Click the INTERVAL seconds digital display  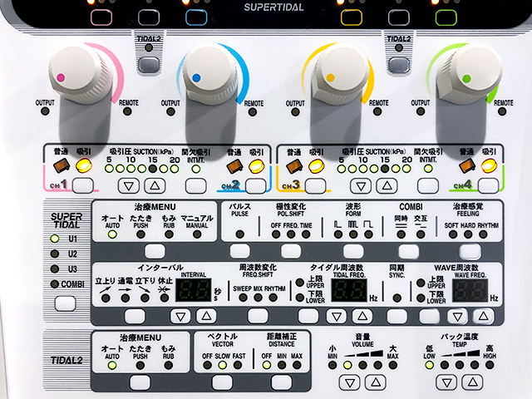pyautogui.click(x=194, y=290)
